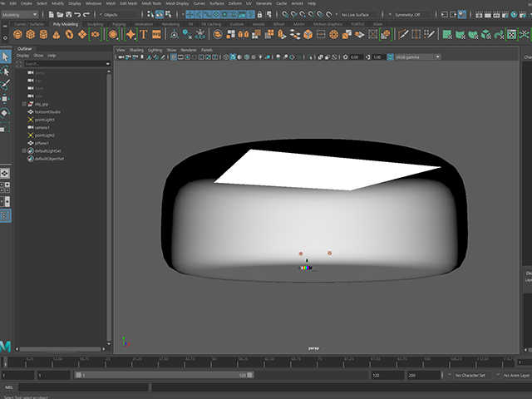Click the Save Scene icon
532x399 pixels.
(x=68, y=15)
